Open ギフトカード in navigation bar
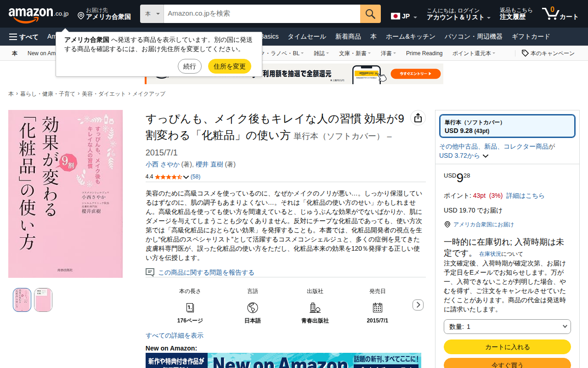 [x=531, y=37]
